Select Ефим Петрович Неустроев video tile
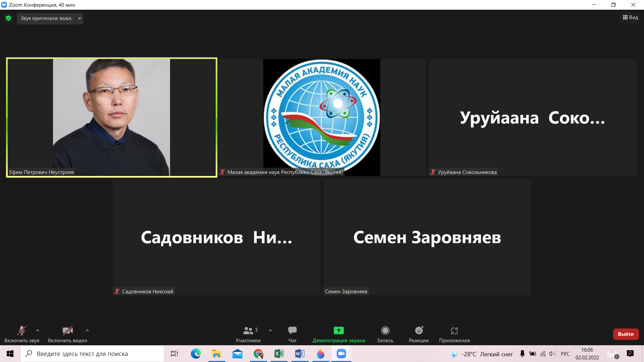This screenshot has height=362, width=644. [111, 117]
